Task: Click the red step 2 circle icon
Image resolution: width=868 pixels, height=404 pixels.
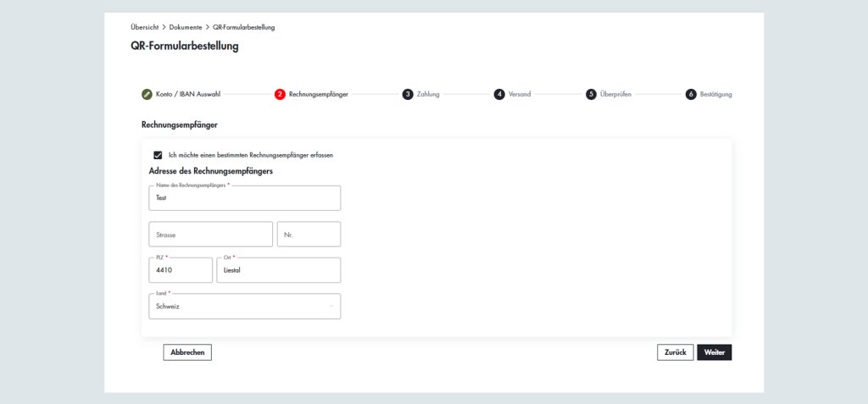Action: (280, 94)
